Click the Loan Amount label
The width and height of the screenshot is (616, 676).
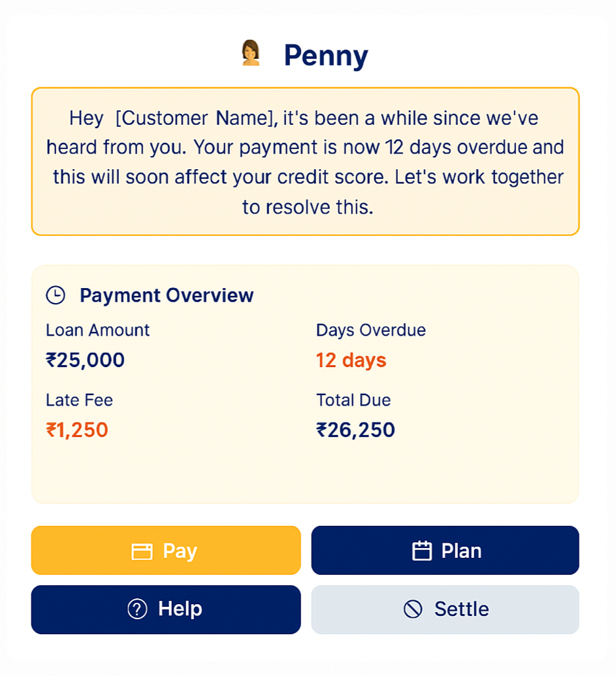[97, 330]
